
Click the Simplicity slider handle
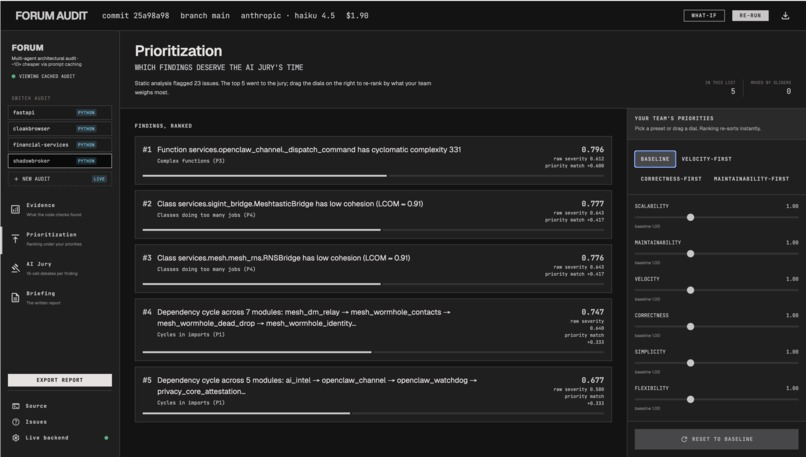point(690,363)
